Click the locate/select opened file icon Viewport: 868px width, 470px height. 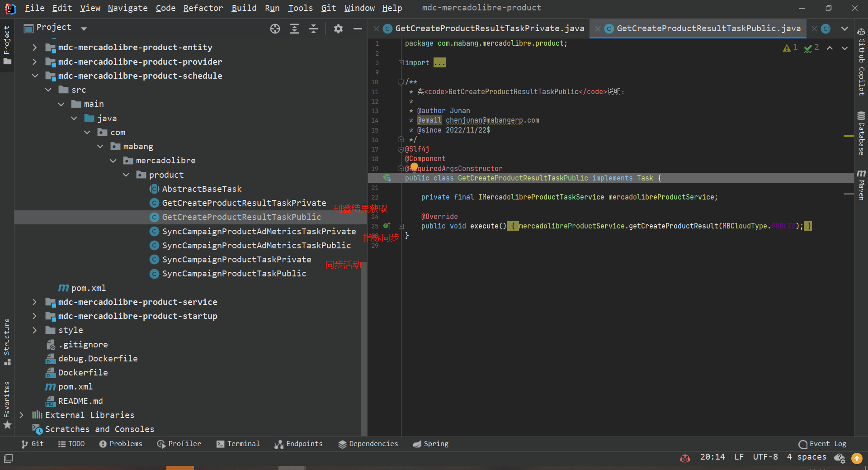point(275,29)
